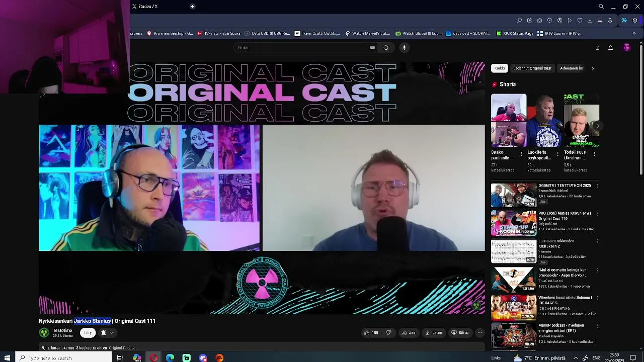Show hidden system tray icons chevron
Screen dimensions: 644x362
pos(576,358)
